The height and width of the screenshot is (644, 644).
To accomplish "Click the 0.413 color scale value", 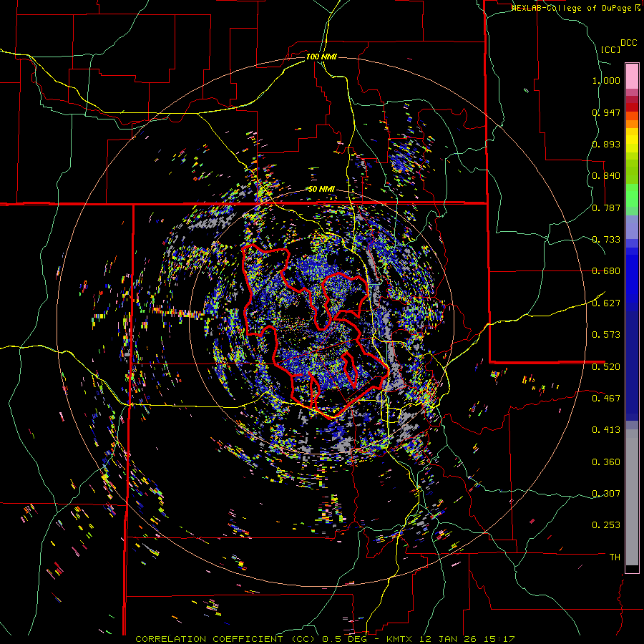I will (x=606, y=430).
